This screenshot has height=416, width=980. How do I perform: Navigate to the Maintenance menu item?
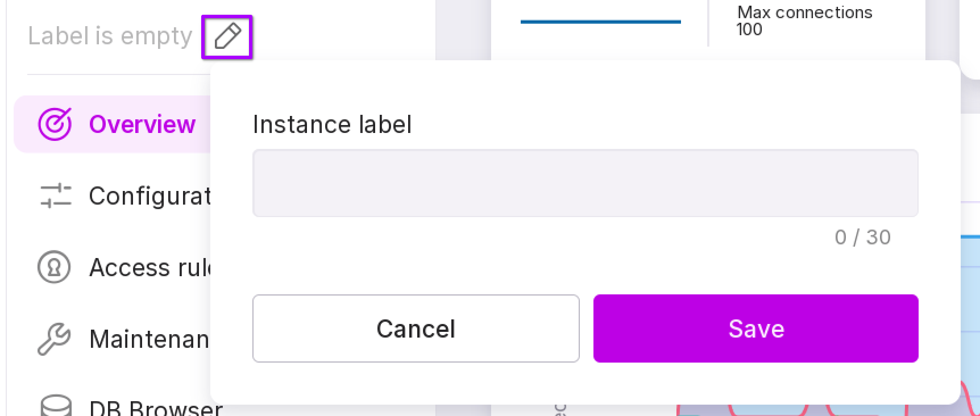point(150,339)
